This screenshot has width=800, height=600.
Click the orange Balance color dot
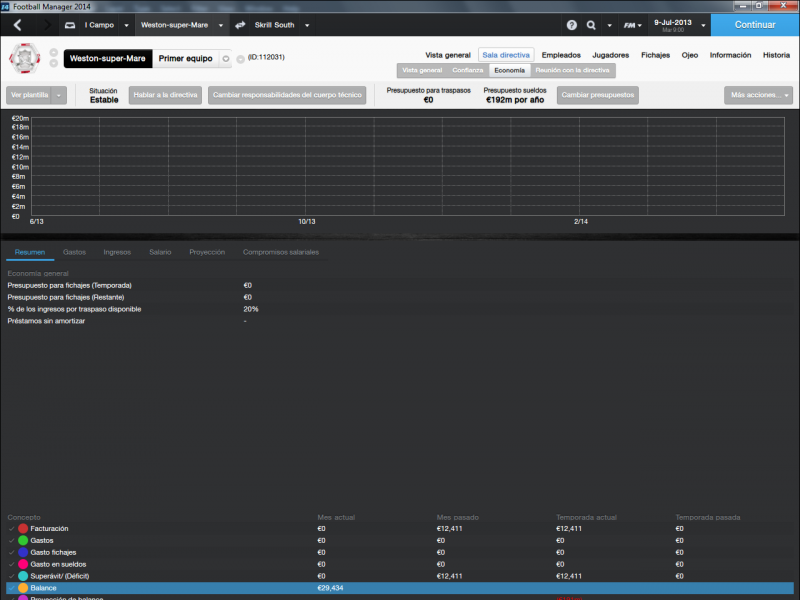23,588
